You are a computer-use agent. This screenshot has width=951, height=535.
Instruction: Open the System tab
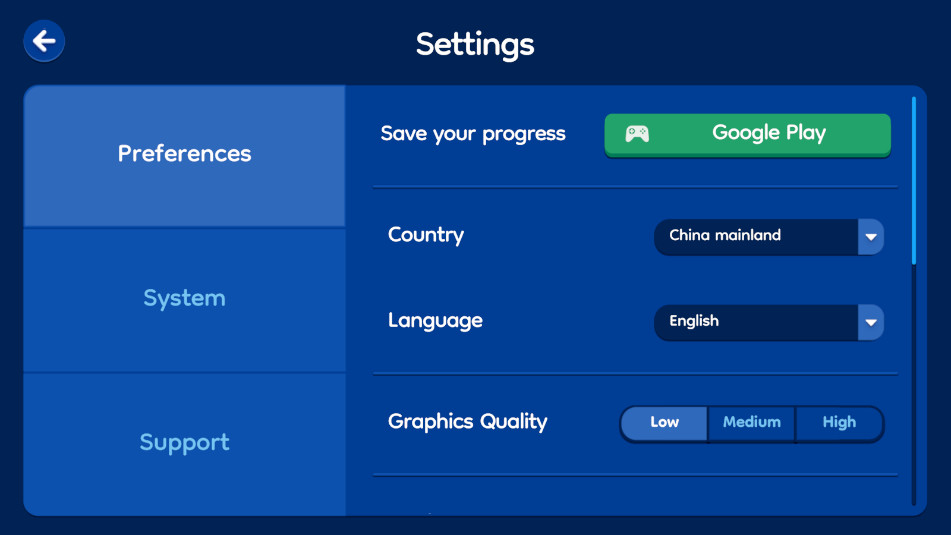(x=184, y=300)
